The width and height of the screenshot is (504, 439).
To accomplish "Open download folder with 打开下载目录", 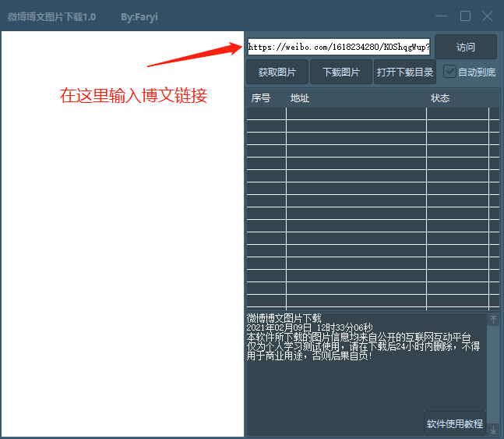I will click(x=404, y=72).
